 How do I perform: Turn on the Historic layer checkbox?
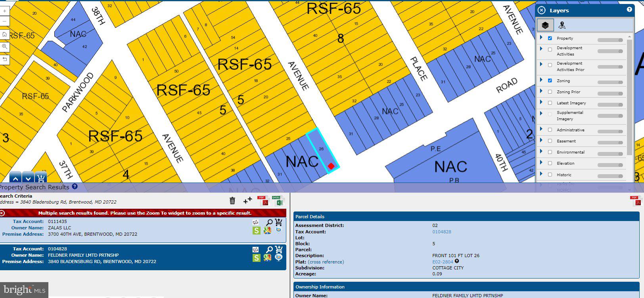pyautogui.click(x=550, y=175)
